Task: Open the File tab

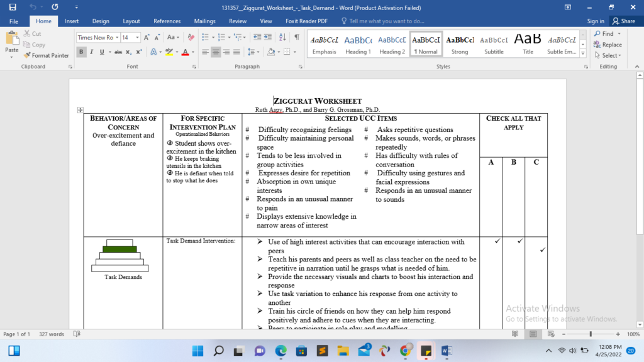Action: click(x=14, y=21)
